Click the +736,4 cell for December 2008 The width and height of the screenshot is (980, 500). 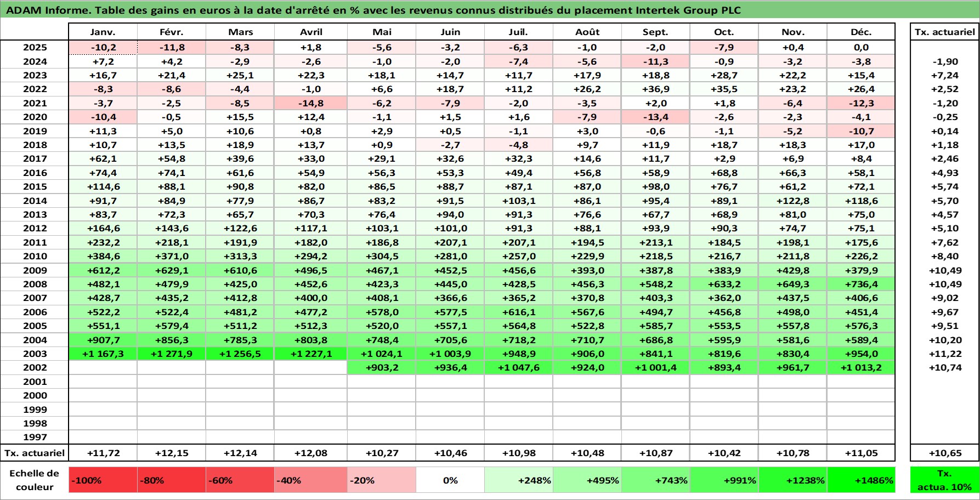pos(861,284)
